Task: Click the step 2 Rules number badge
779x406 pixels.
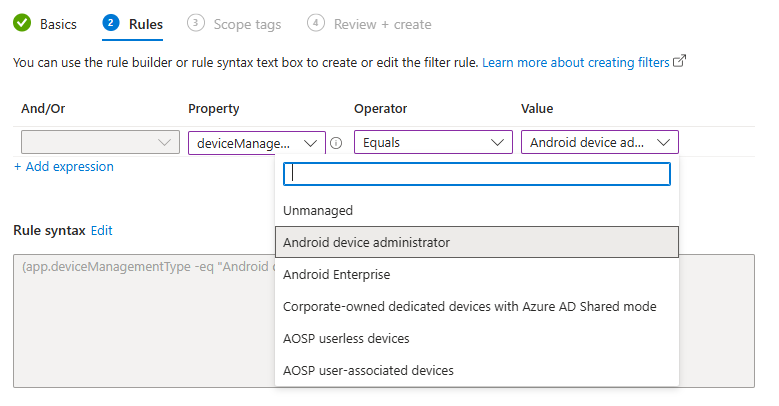Action: pyautogui.click(x=110, y=23)
